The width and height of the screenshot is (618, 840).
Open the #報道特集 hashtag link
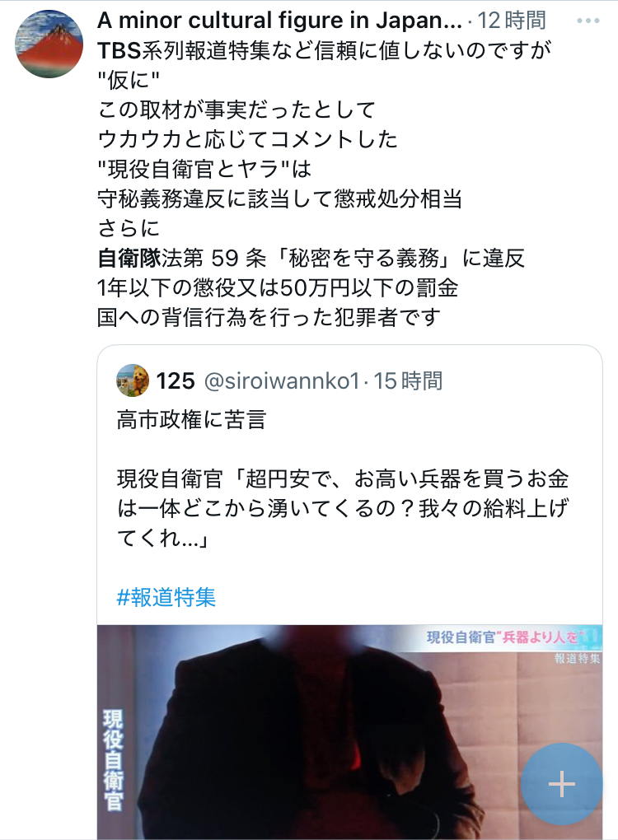pyautogui.click(x=166, y=597)
